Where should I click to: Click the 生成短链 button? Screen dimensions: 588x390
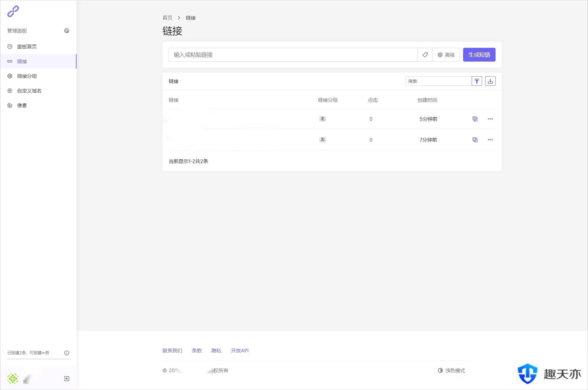479,55
